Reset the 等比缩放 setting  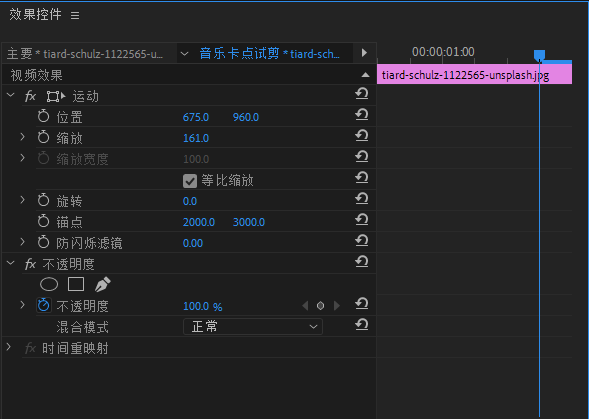[x=361, y=178]
